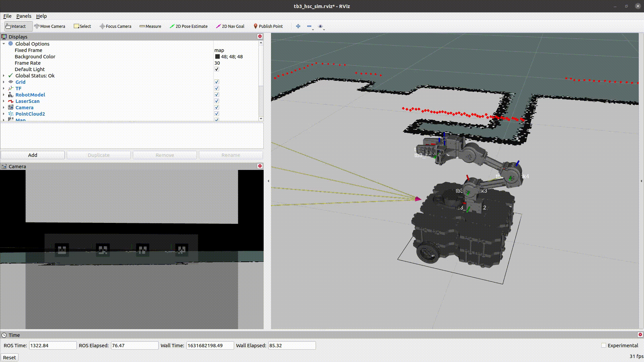Disable the Default Light checkbox
The height and width of the screenshot is (362, 644).
(217, 69)
